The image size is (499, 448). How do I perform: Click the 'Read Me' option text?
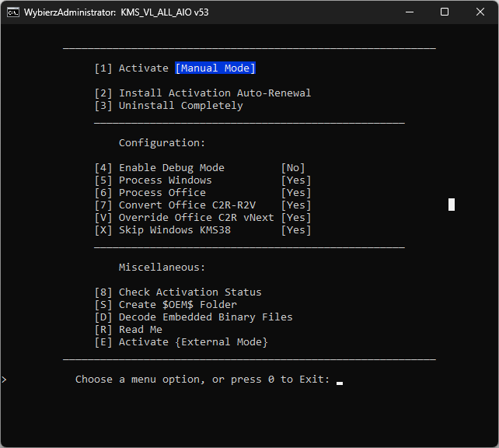click(141, 330)
